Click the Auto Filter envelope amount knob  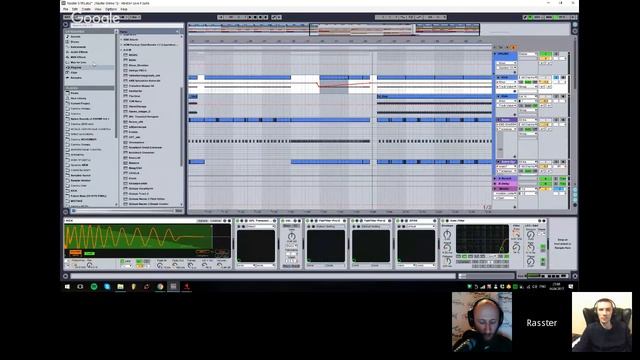click(447, 235)
